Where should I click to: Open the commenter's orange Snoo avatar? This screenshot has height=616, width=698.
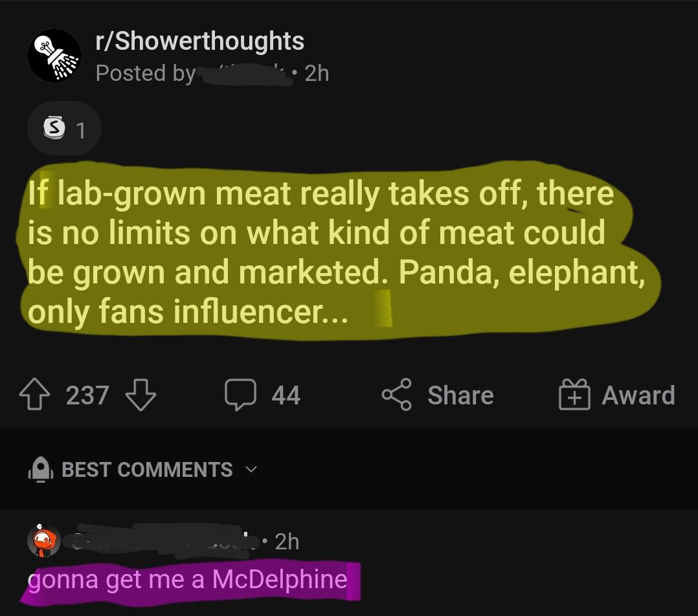click(x=44, y=542)
